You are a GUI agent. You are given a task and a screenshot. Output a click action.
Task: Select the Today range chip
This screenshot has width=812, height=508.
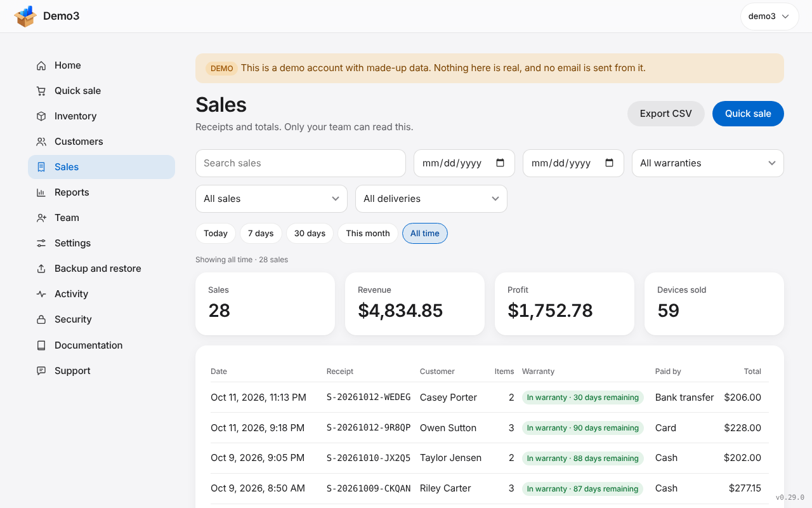pyautogui.click(x=216, y=234)
